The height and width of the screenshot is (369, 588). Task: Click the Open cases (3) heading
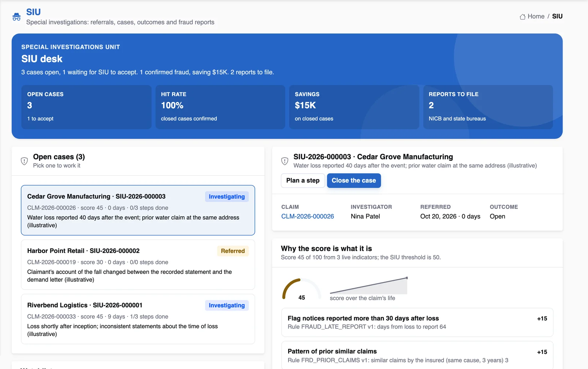pos(59,157)
